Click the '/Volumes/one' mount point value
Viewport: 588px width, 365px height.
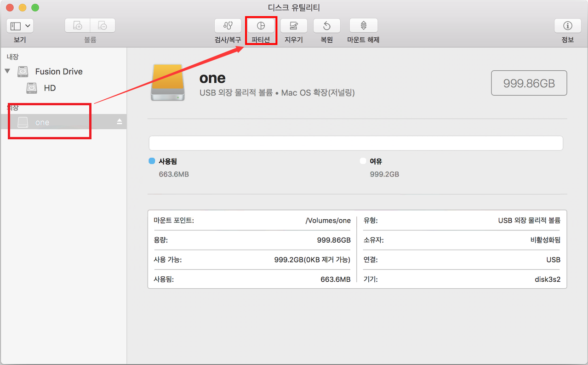click(x=328, y=221)
